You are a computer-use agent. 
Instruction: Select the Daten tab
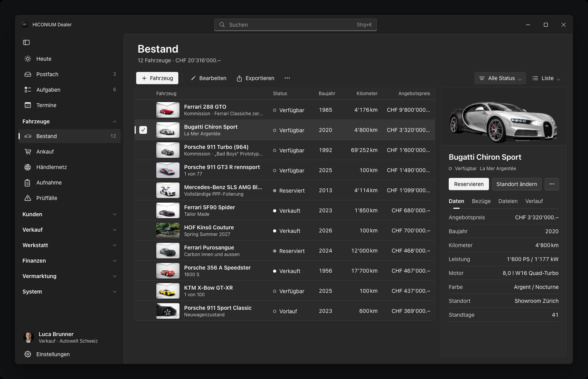456,201
